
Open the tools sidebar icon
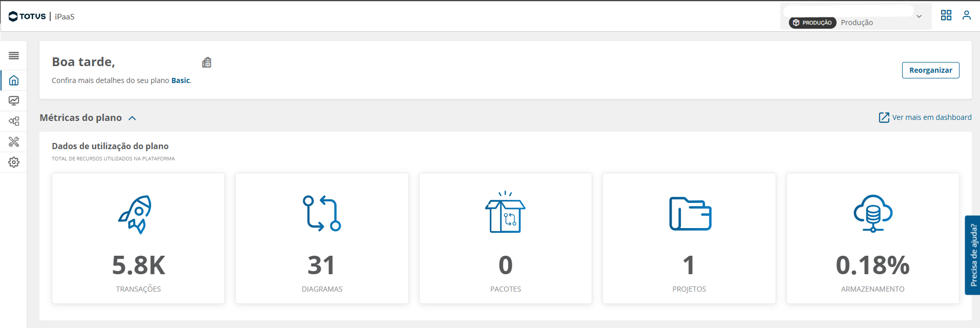14,142
